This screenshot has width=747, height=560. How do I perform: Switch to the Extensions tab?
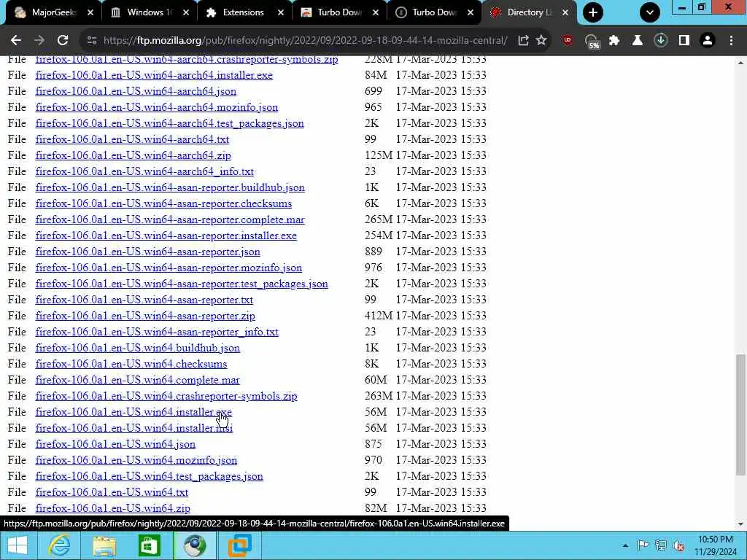point(243,12)
